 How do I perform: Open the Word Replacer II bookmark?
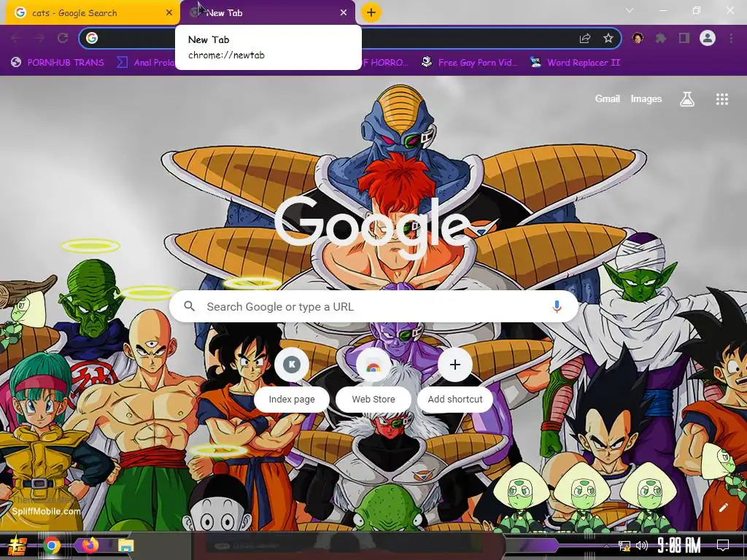click(575, 63)
